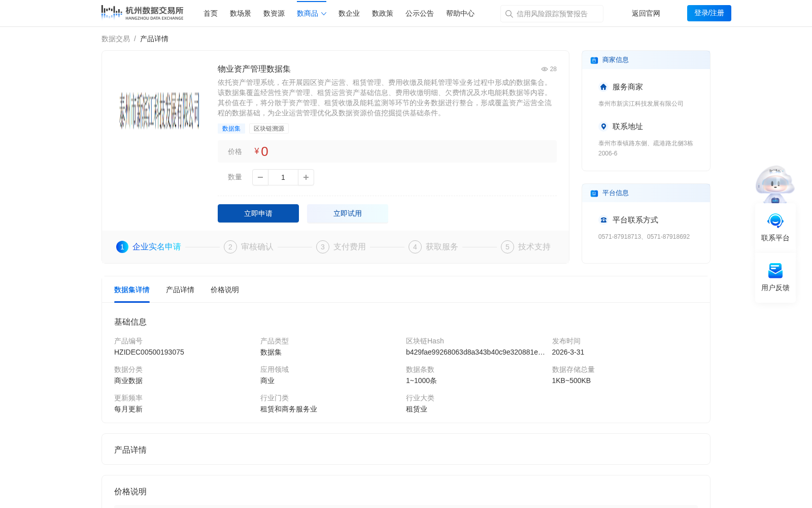
Task: Click the price value ¥0
Action: 261,151
